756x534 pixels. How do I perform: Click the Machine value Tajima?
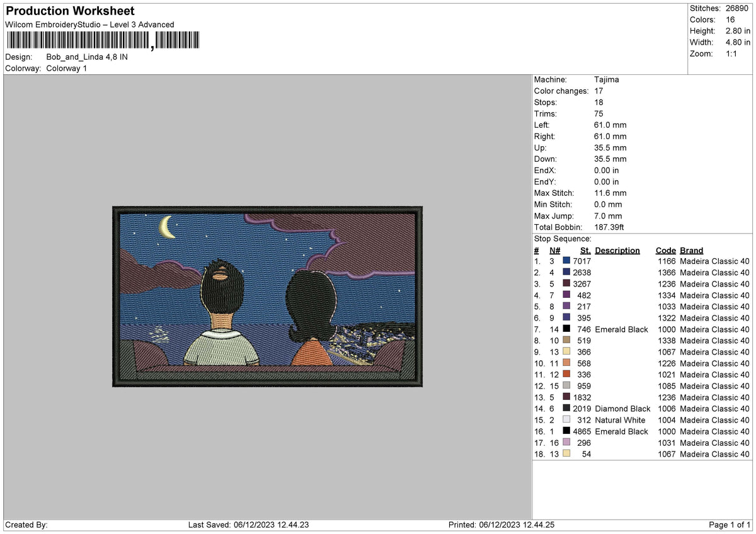tap(607, 79)
